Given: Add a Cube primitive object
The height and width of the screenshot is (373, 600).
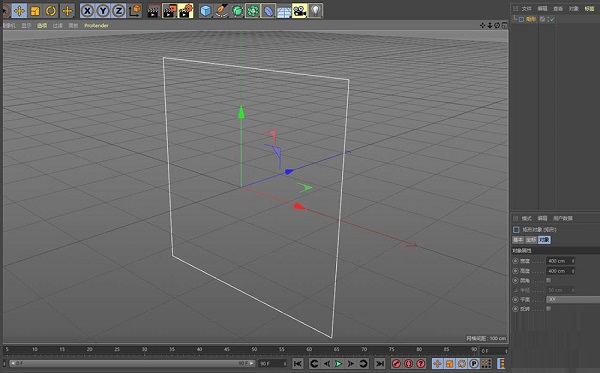Looking at the screenshot, I should tap(206, 11).
